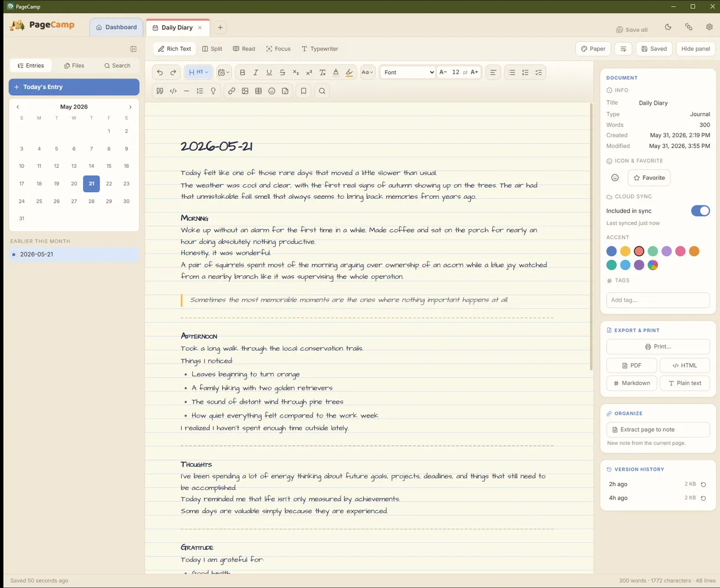Image resolution: width=720 pixels, height=588 pixels.
Task: Highlight text with marker tool
Action: (349, 73)
